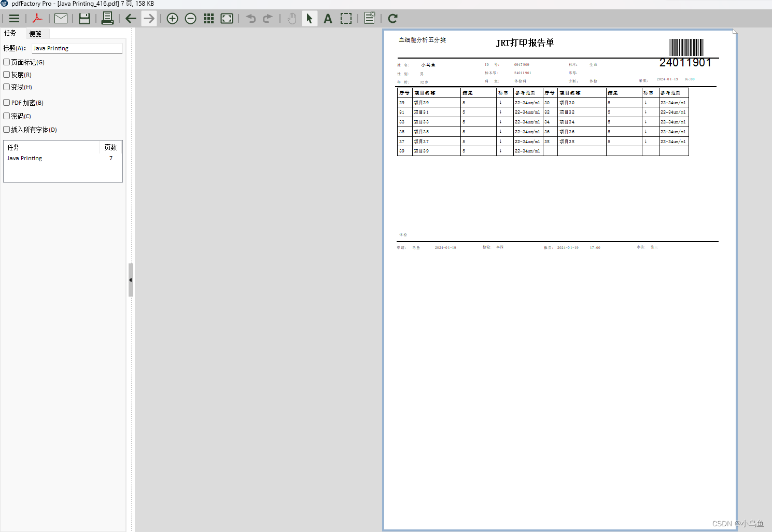Zoom out with the minus icon
The width and height of the screenshot is (772, 532).
click(x=190, y=19)
